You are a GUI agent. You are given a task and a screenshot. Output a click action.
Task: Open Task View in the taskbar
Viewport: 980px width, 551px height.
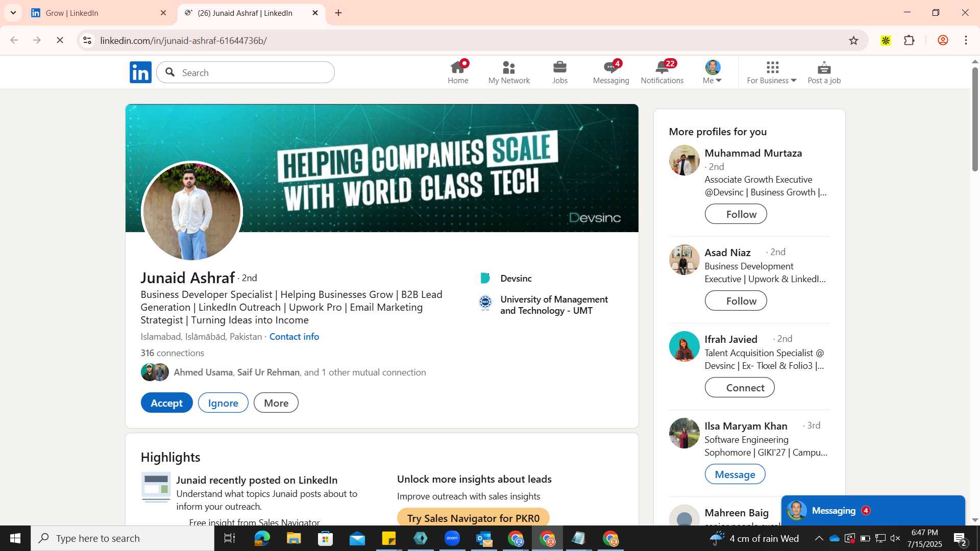tap(230, 538)
